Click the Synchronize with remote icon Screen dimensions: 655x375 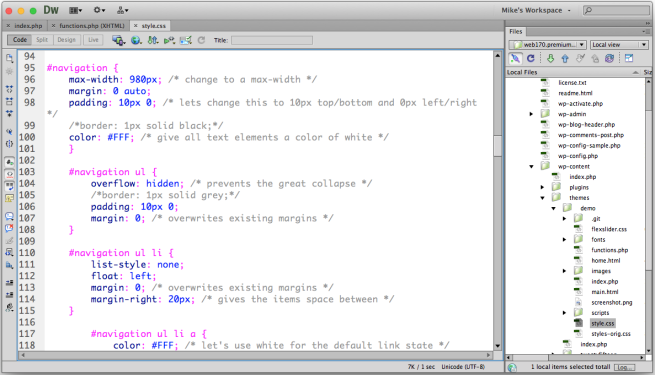(609, 58)
